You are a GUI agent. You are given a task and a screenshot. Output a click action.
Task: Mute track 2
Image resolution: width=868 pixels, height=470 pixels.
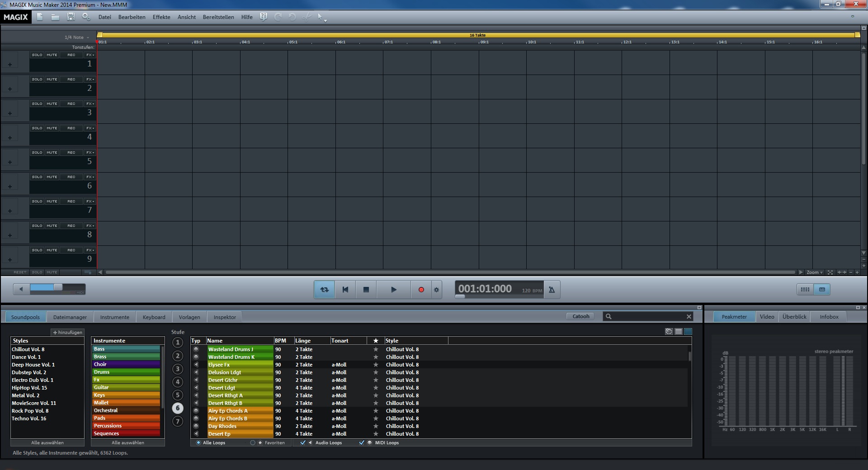tap(52, 79)
